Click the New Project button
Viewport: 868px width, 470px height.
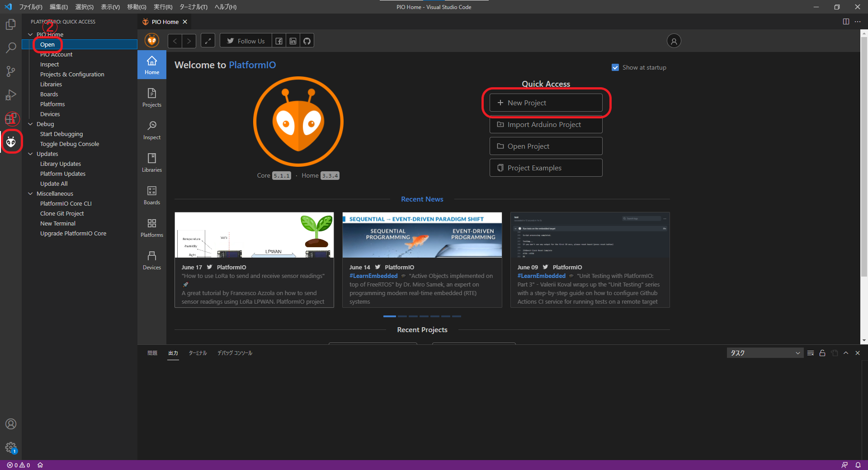pos(546,103)
